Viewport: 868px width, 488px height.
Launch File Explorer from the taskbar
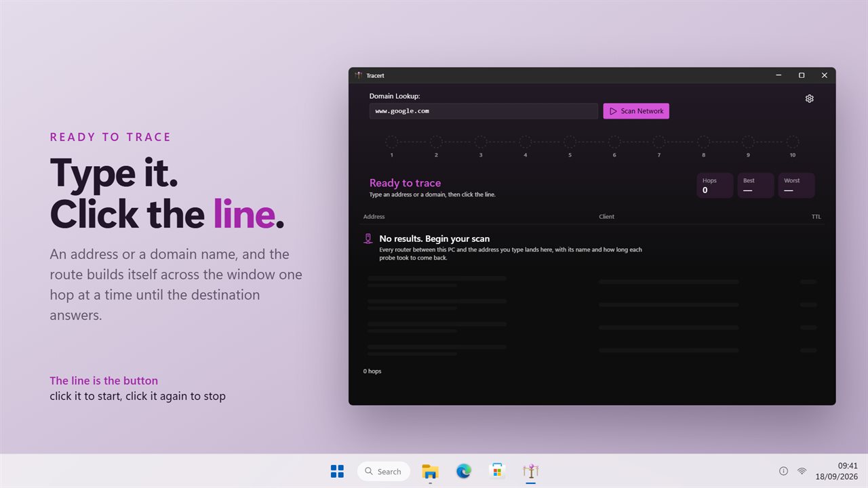(x=430, y=471)
